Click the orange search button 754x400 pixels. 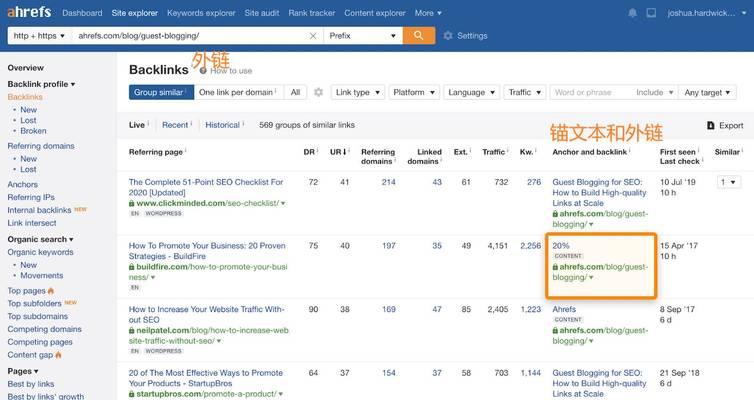pos(418,36)
